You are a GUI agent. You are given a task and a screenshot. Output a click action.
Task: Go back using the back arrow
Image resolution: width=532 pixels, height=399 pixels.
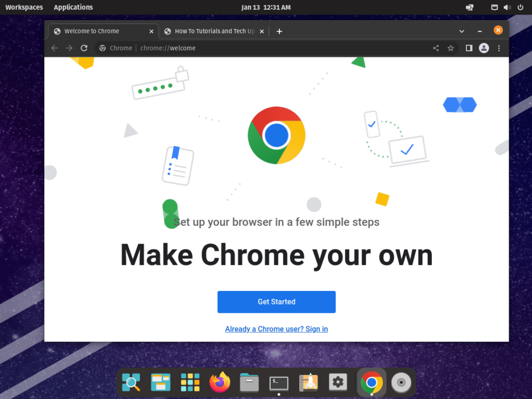click(x=55, y=48)
